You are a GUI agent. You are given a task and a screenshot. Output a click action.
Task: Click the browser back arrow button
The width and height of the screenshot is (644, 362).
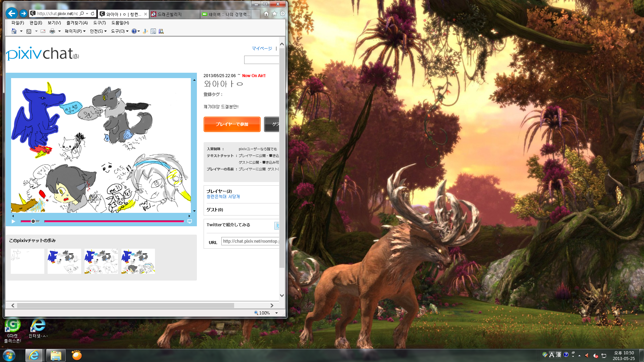[11, 13]
